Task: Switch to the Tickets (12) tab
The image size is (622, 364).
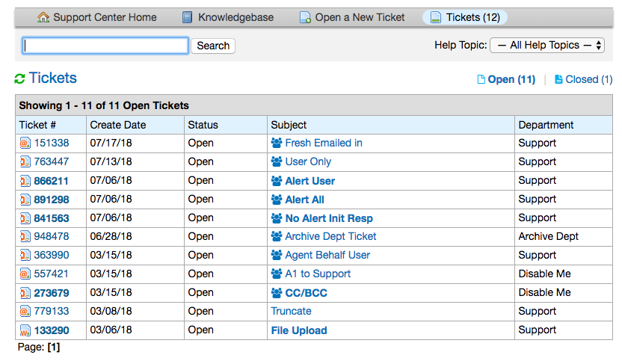Action: point(465,17)
